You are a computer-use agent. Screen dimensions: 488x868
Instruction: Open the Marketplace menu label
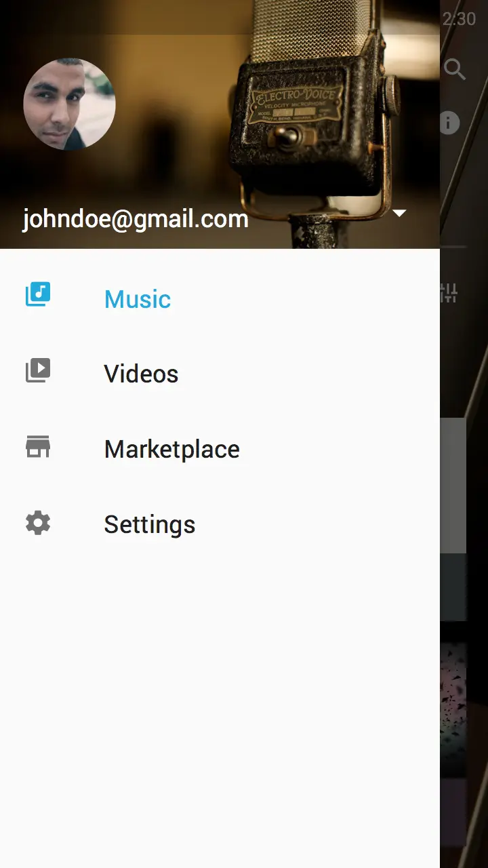[171, 449]
